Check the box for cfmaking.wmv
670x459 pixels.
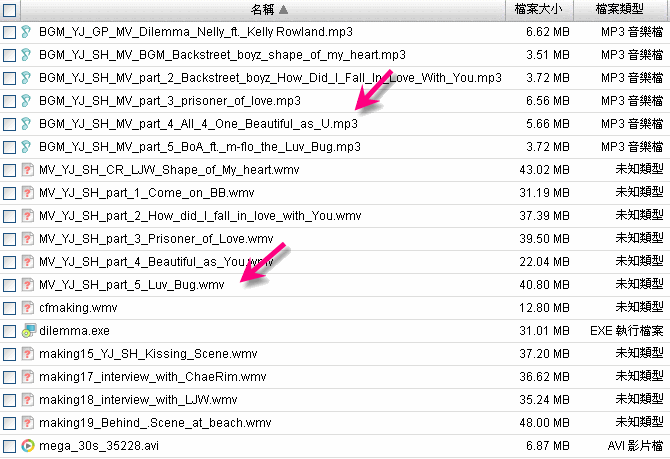[9, 308]
